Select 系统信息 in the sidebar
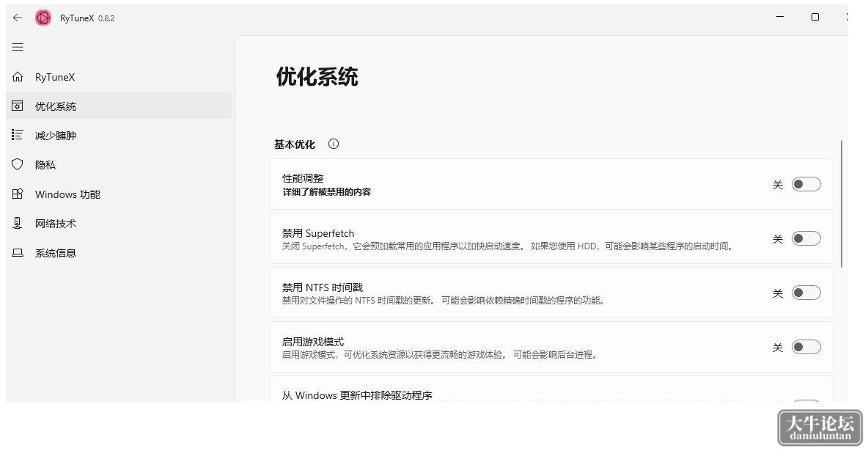The height and width of the screenshot is (451, 868). tap(119, 253)
